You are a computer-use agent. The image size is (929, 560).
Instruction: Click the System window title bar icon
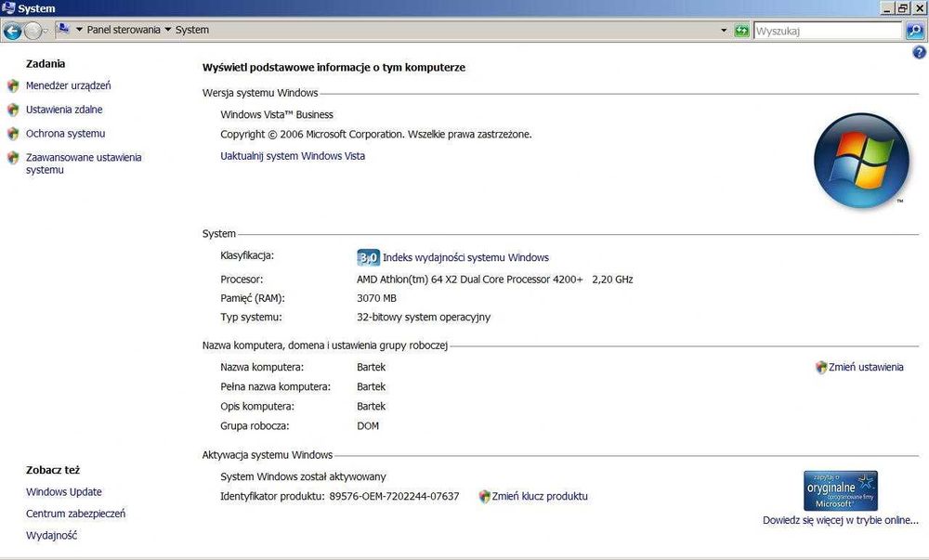pyautogui.click(x=8, y=7)
